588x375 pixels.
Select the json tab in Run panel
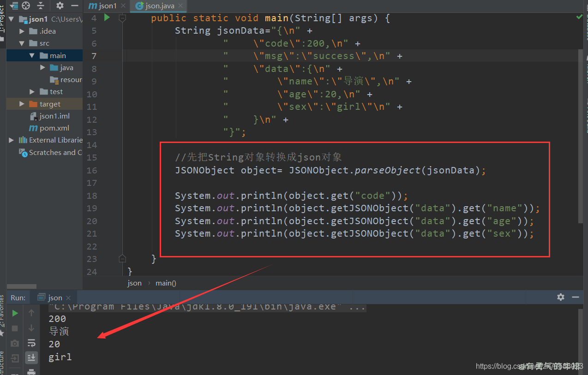(54, 298)
